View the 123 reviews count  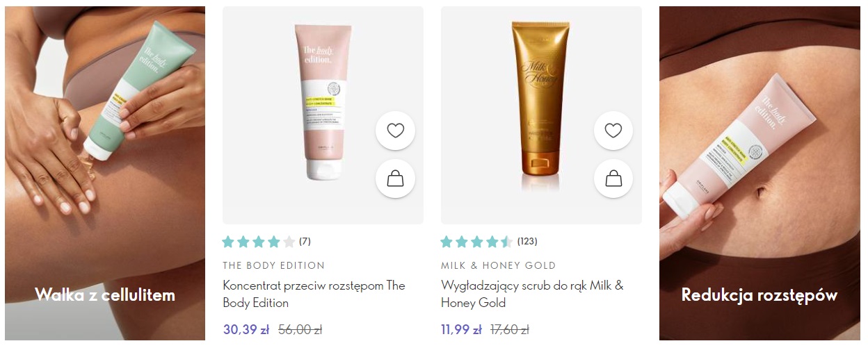pos(527,242)
